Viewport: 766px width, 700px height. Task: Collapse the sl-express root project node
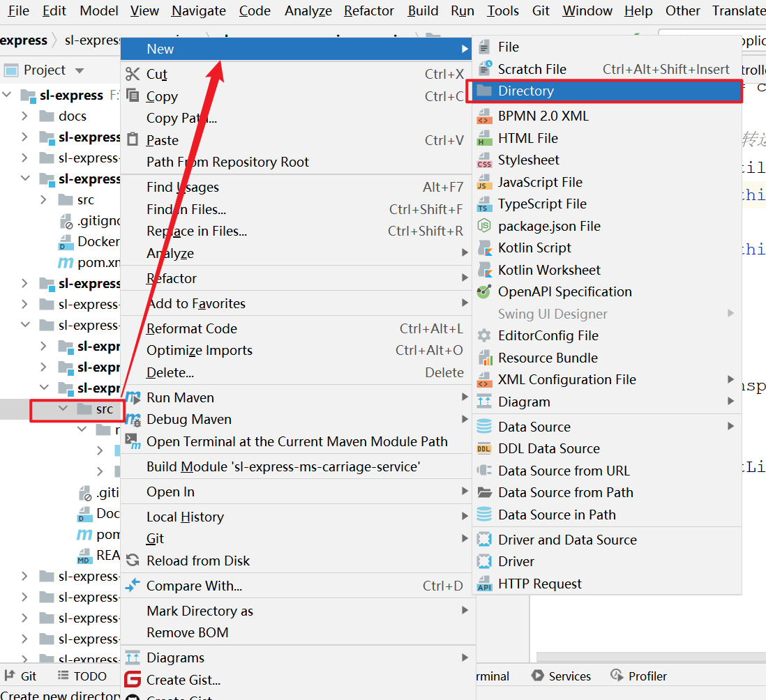[7, 94]
